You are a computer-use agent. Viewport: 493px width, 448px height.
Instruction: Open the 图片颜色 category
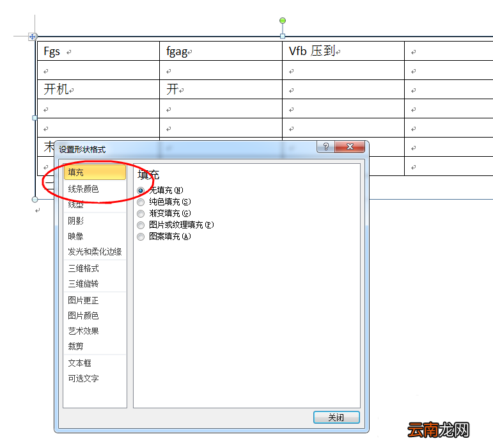pos(95,316)
